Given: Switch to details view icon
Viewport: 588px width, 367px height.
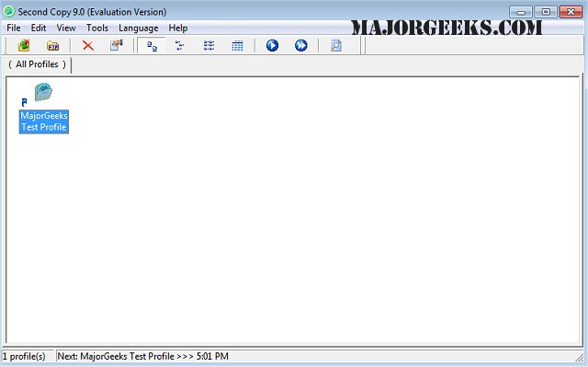Looking at the screenshot, I should (x=237, y=46).
